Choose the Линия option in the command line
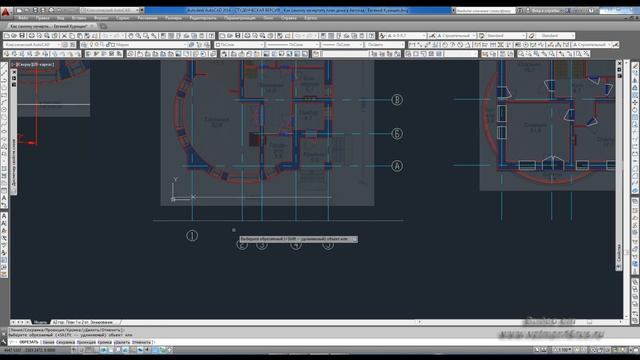This screenshot has height=360, width=640. (48, 342)
